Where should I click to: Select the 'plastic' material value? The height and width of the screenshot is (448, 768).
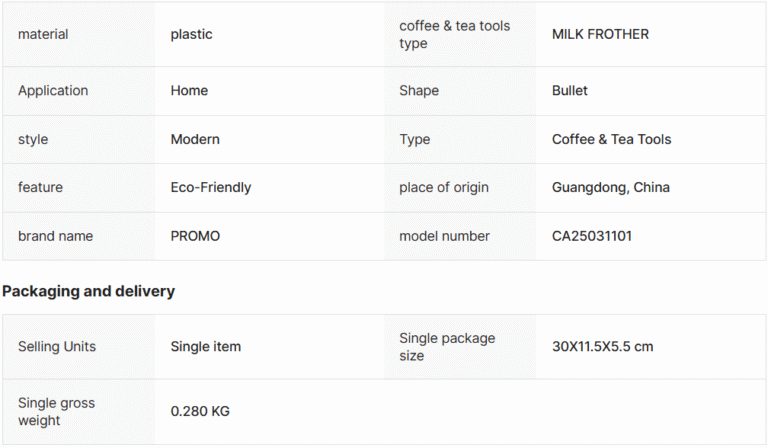point(192,34)
